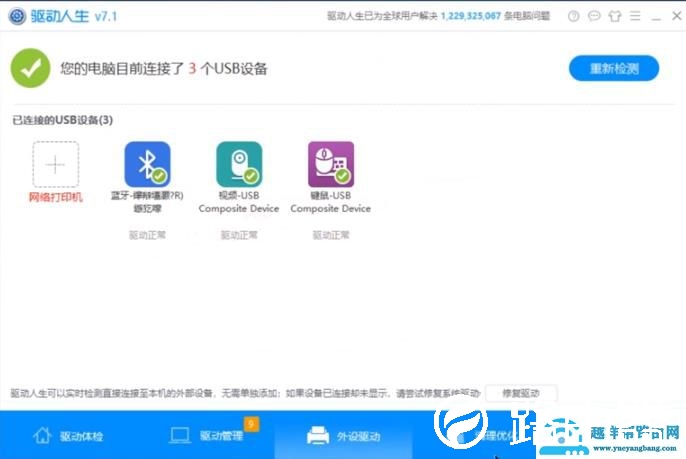This screenshot has width=686, height=459.
Task: Click 驱动正常 status under 视频-USB device
Action: pos(239,235)
